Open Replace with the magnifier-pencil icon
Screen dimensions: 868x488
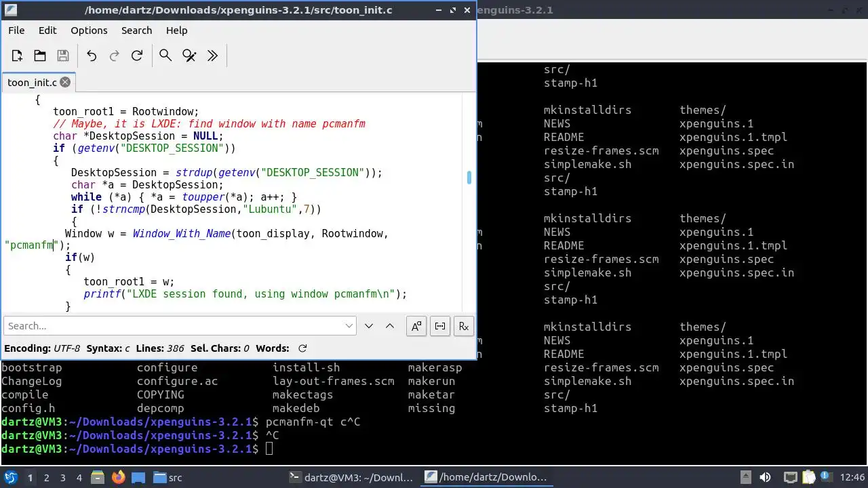click(189, 56)
